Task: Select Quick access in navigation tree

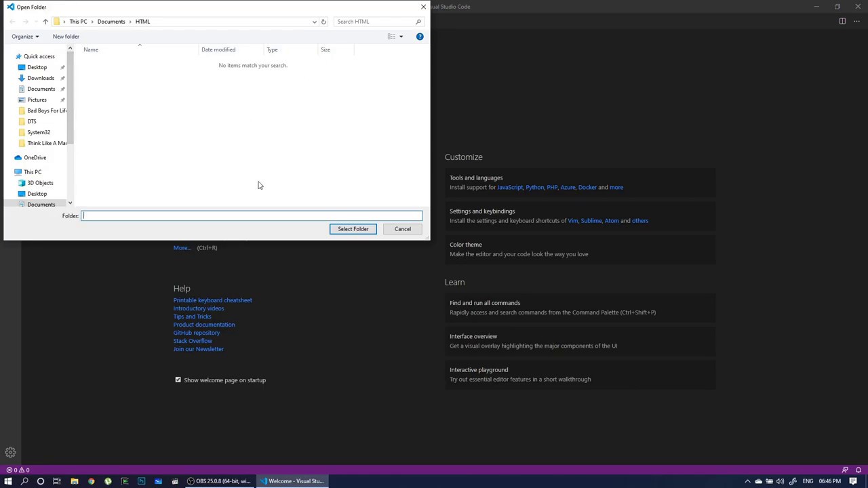Action: 39,56
